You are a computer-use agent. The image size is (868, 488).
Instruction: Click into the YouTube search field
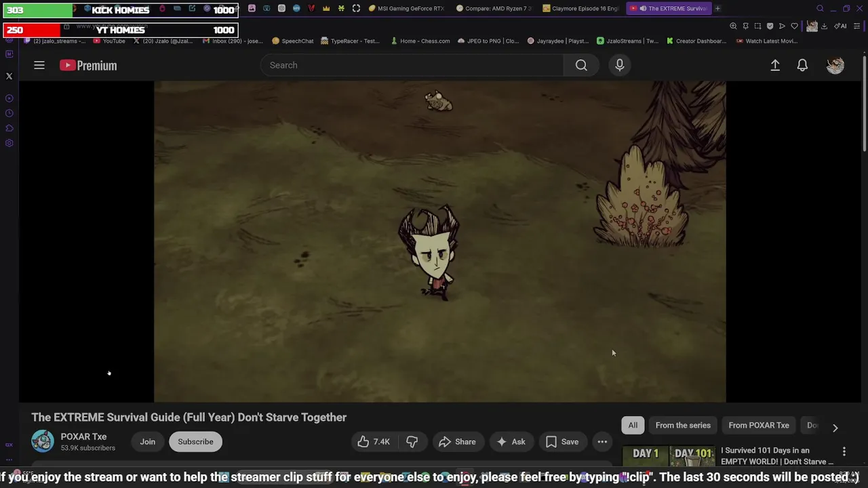pyautogui.click(x=412, y=65)
